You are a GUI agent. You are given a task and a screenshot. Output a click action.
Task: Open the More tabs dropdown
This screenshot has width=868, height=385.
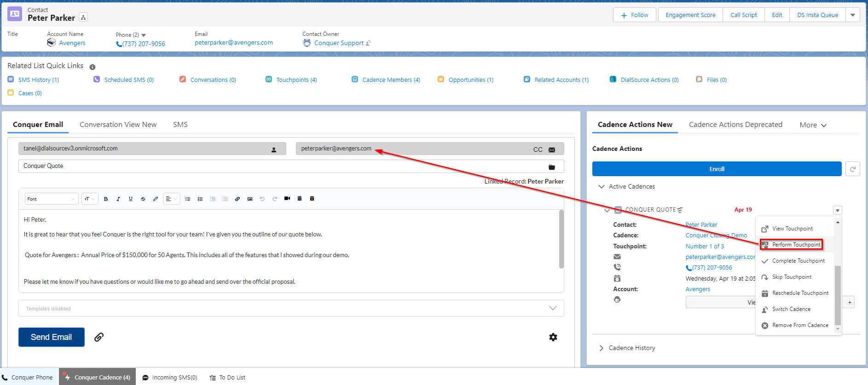click(x=813, y=125)
